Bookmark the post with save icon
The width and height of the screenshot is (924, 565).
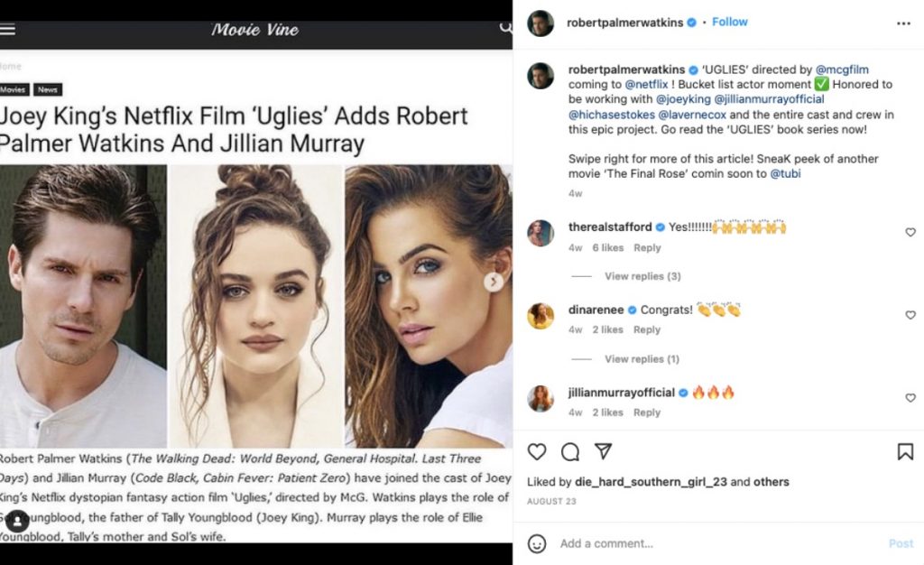[904, 451]
